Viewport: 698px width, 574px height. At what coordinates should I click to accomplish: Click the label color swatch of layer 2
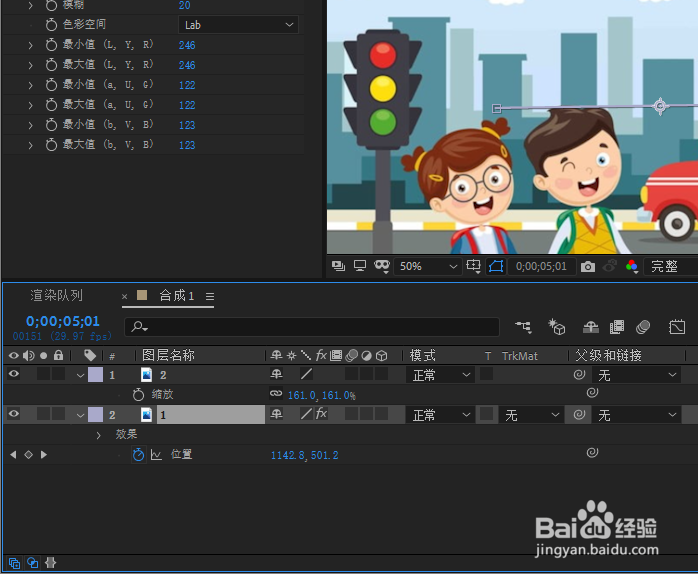(x=95, y=415)
